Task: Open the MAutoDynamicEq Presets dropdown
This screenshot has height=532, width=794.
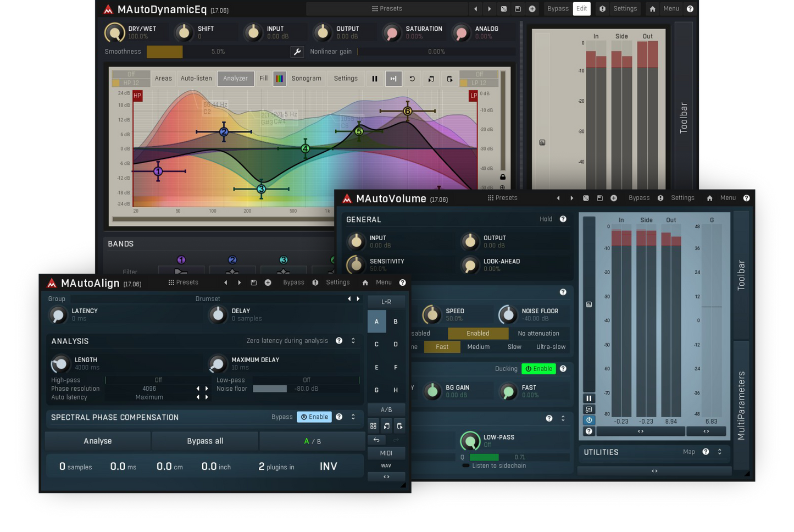Action: tap(387, 9)
